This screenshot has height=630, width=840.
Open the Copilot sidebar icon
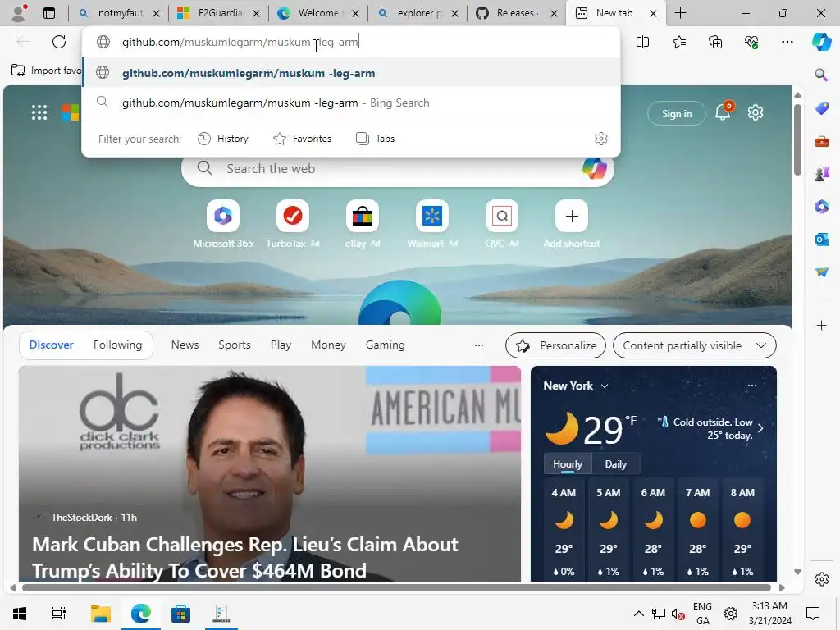point(821,42)
